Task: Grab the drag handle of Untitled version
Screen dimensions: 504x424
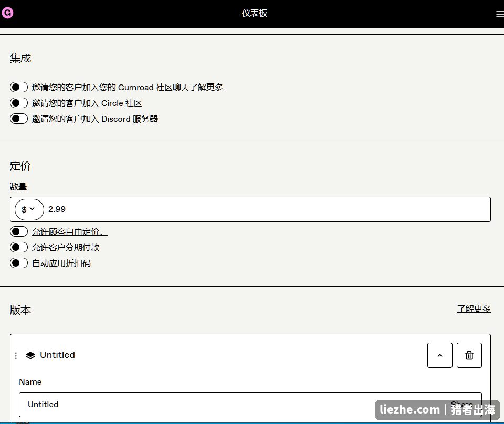Action: click(16, 355)
